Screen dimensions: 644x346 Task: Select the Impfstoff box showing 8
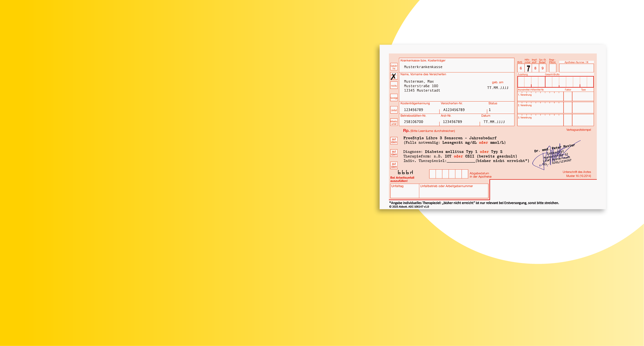535,68
